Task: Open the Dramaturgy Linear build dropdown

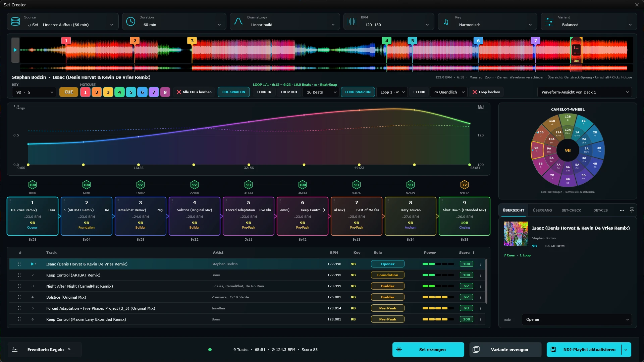Action: click(x=285, y=21)
